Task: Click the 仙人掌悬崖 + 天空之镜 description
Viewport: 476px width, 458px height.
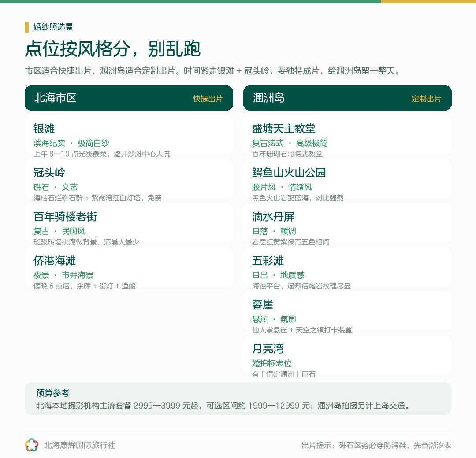Action: [302, 330]
